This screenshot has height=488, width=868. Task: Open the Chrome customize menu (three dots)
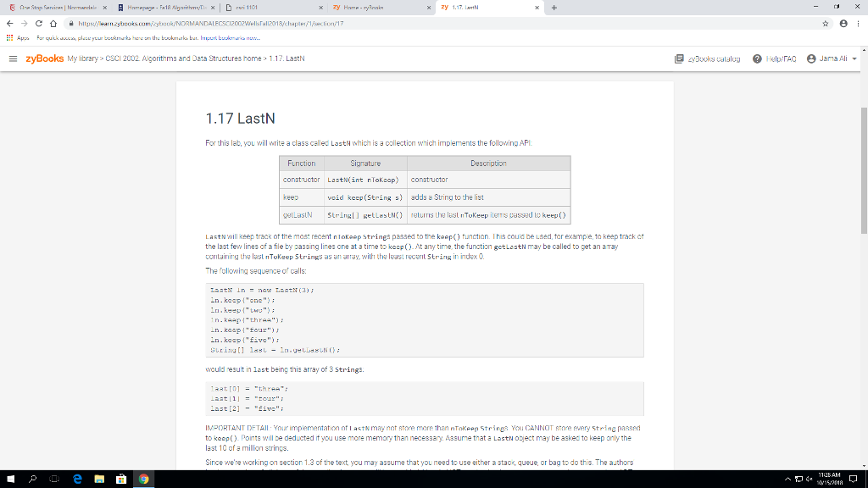pos(859,25)
